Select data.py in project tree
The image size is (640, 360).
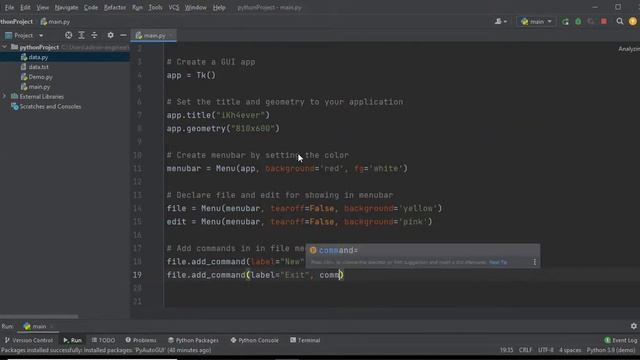coord(38,57)
